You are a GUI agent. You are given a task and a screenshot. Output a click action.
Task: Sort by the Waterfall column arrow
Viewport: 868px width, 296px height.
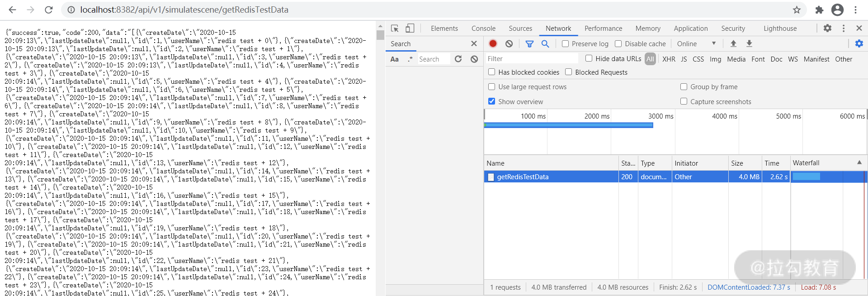tap(859, 162)
